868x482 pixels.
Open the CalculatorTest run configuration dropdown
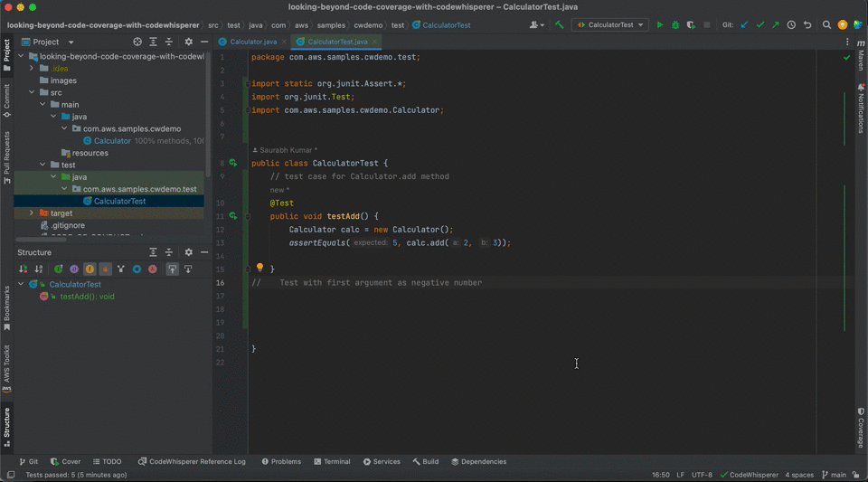point(610,25)
